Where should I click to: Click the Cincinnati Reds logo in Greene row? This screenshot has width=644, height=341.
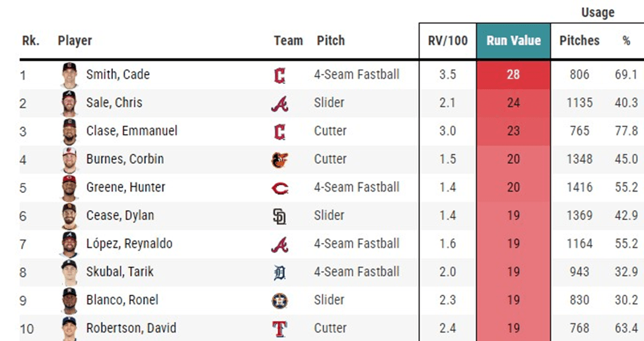point(279,188)
